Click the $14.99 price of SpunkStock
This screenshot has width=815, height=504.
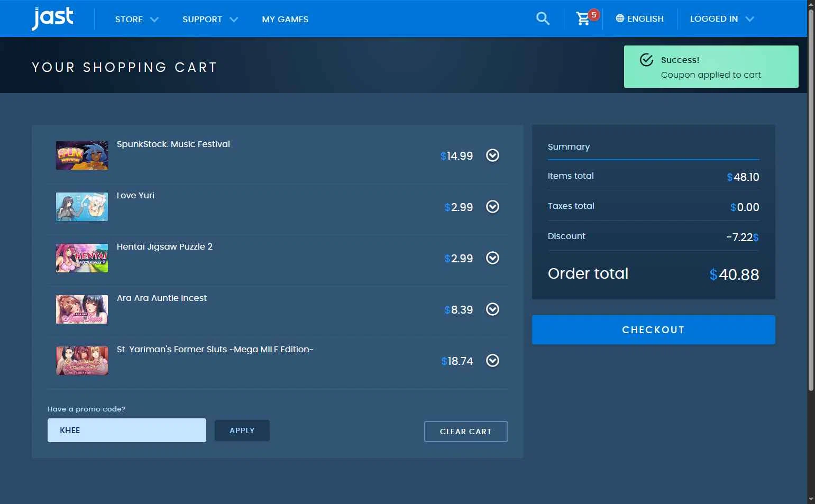tap(457, 156)
